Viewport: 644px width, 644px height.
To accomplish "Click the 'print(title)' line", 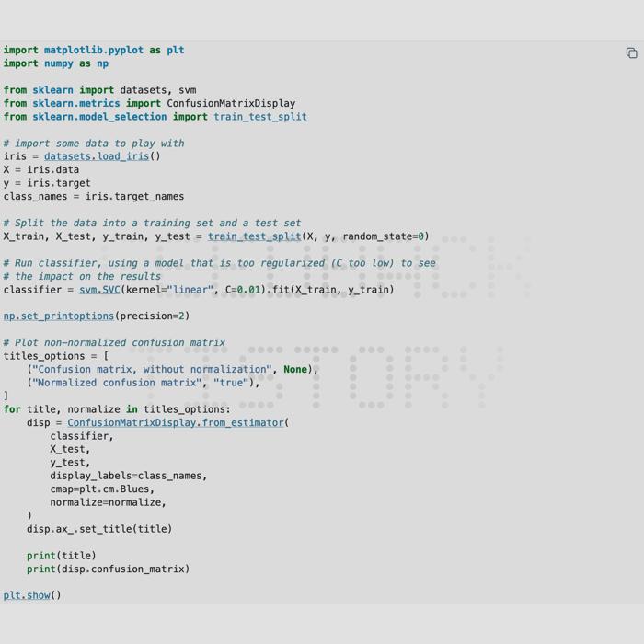I will tap(62, 556).
